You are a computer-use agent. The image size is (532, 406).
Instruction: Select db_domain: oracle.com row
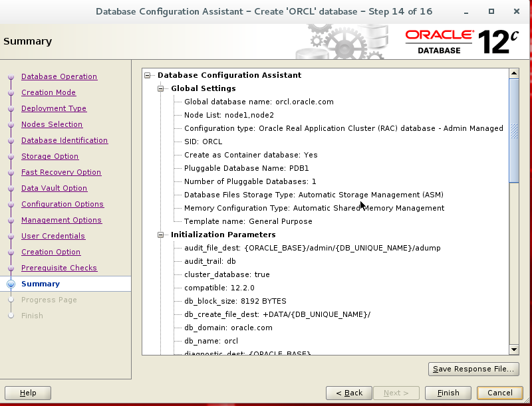228,328
